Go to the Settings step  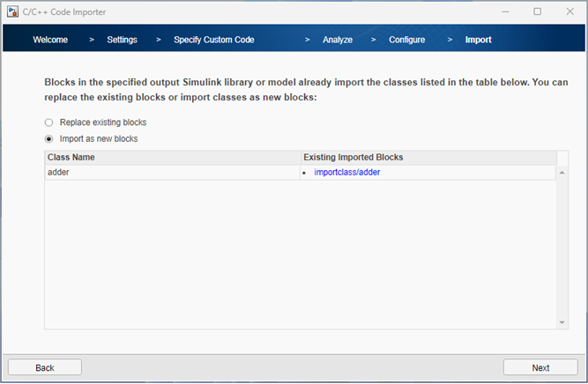click(122, 40)
